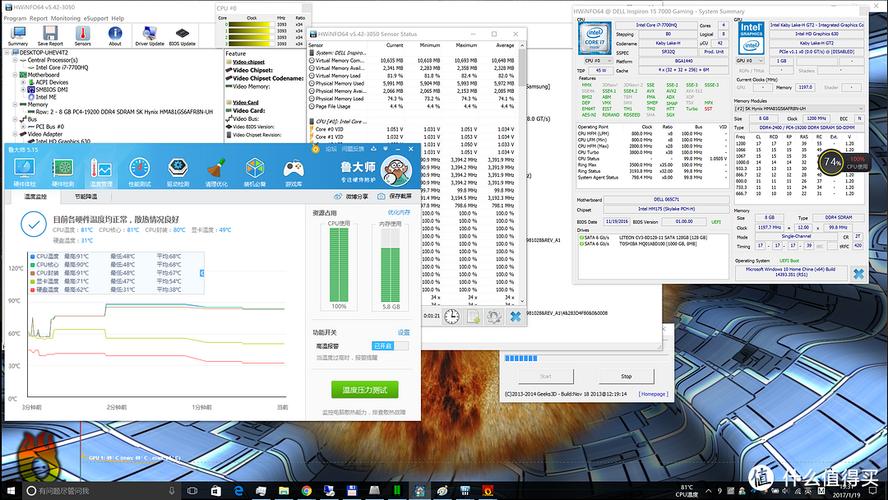This screenshot has width=888, height=500.
Task: Open the CPU #0 dropdown in System Summary
Action: click(x=597, y=61)
